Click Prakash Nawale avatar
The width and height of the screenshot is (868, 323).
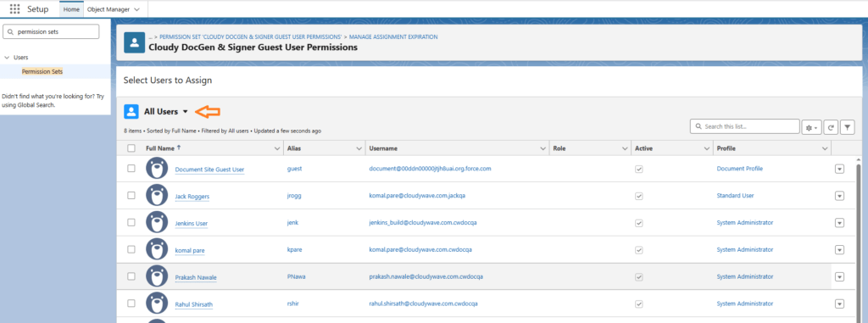click(x=157, y=276)
